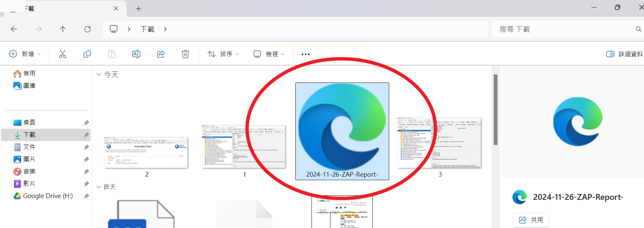
Task: Click the file list vertical scrollbar
Action: 495,109
